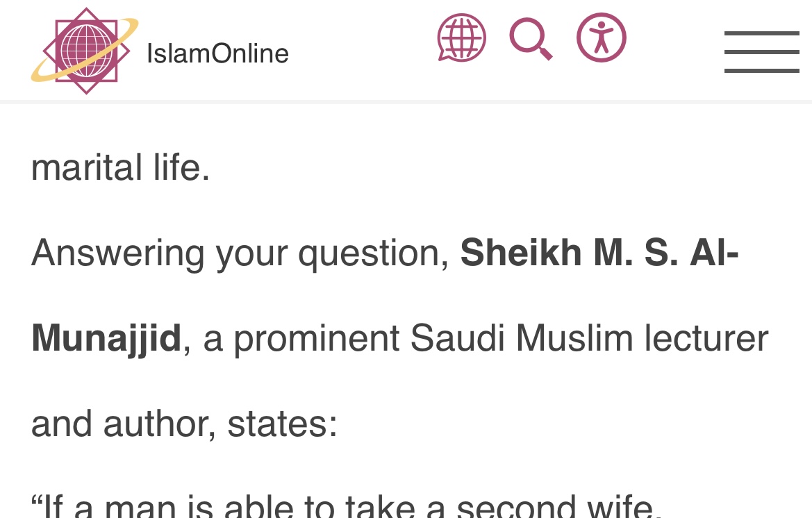812x518 pixels.
Task: Click the globe graphic inside the logo
Action: 86,51
